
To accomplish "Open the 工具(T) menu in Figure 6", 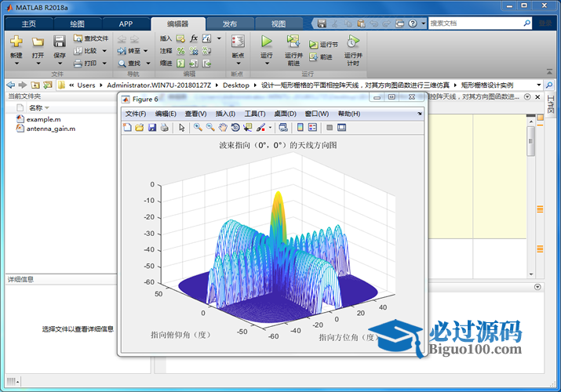I will pyautogui.click(x=256, y=114).
